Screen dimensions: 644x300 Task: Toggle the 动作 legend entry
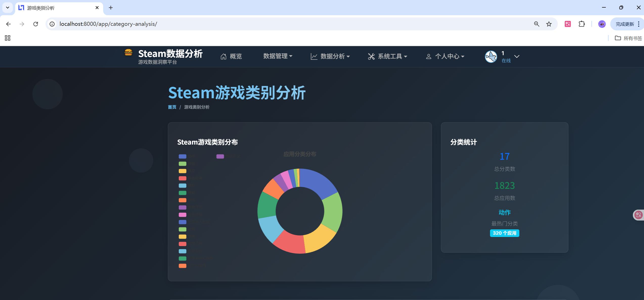pos(187,156)
